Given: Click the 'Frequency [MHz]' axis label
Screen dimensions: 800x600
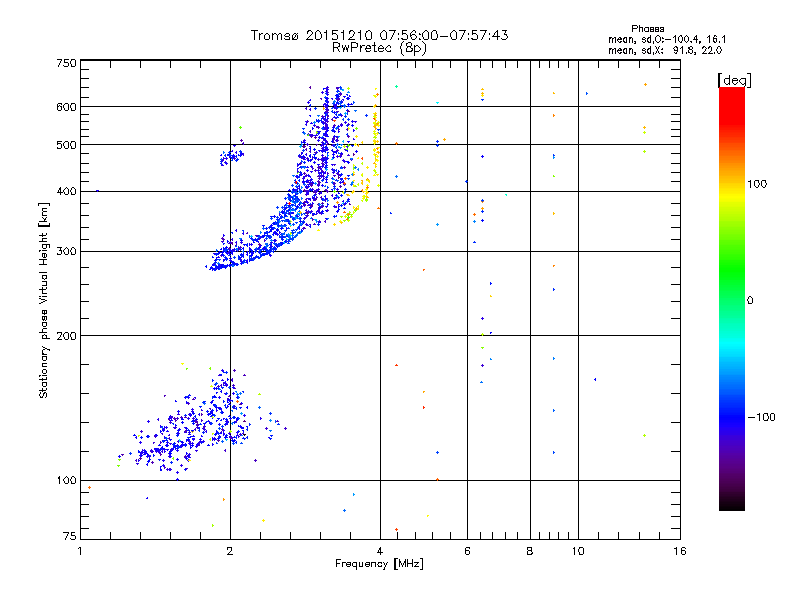Looking at the screenshot, I should [x=379, y=564].
